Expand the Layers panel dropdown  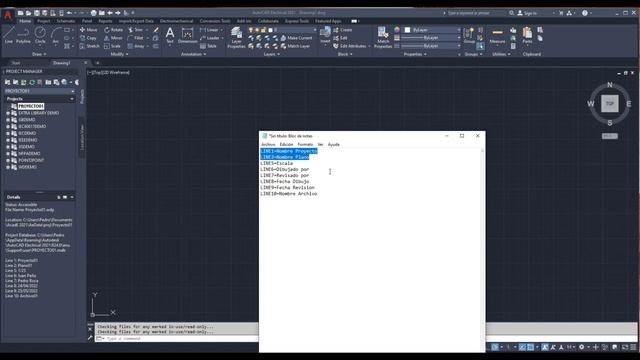[x=271, y=54]
